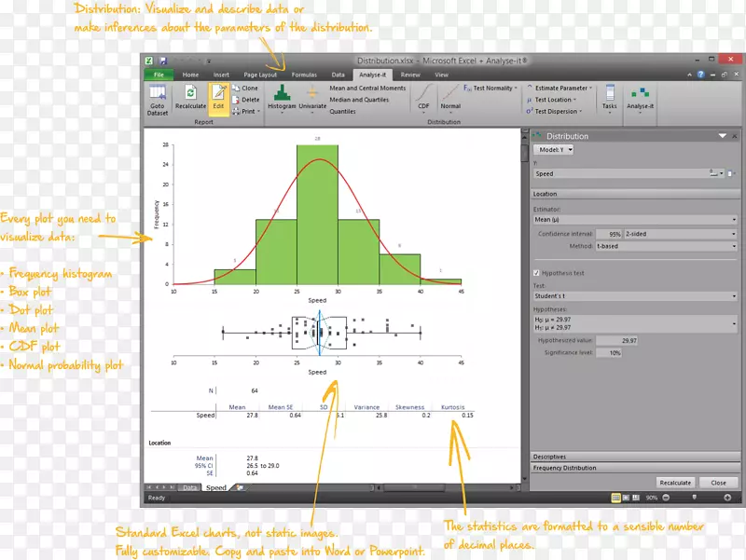Click the Analyse-it ribbon button icon
Screen dimensions: 746x560
pyautogui.click(x=640, y=95)
